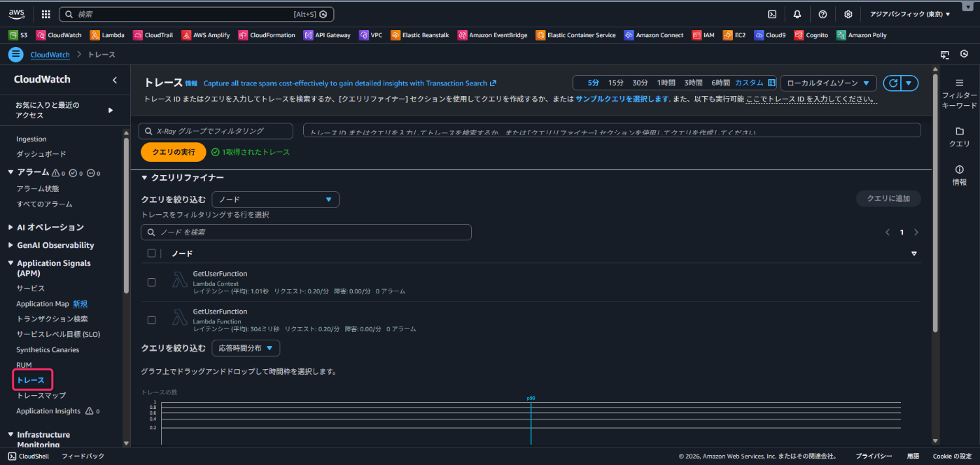
Task: Open IAM bookmark shortcut
Action: pyautogui.click(x=703, y=35)
